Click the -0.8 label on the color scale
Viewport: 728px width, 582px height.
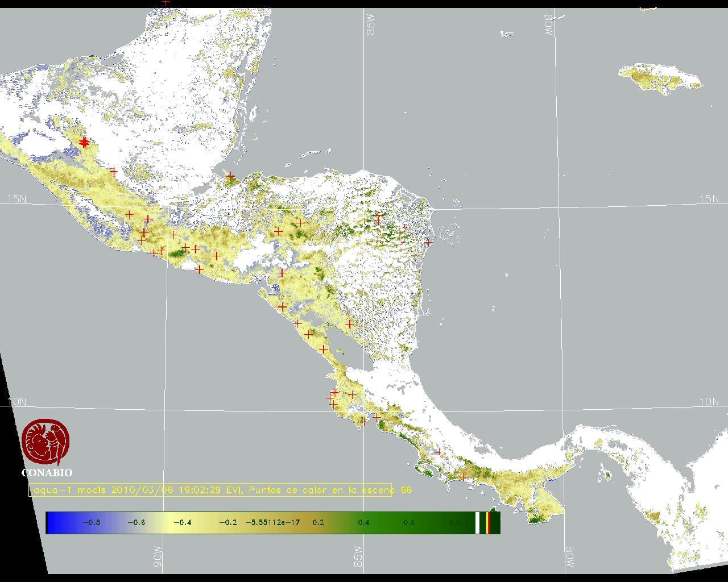91,522
